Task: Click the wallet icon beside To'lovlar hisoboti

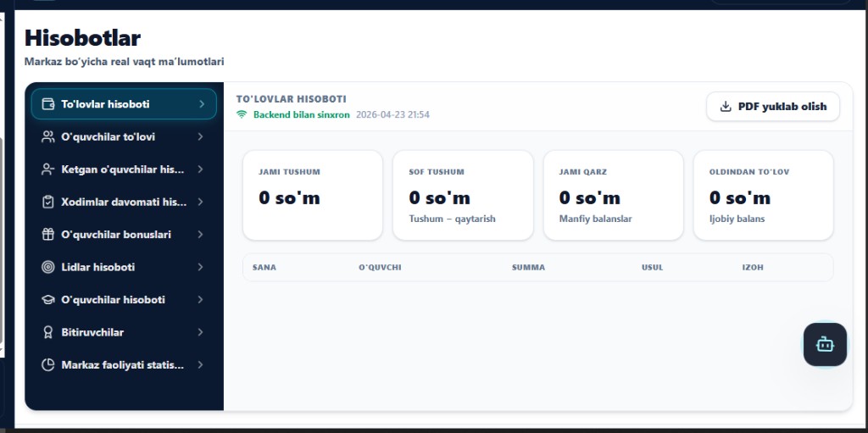Action: coord(48,104)
